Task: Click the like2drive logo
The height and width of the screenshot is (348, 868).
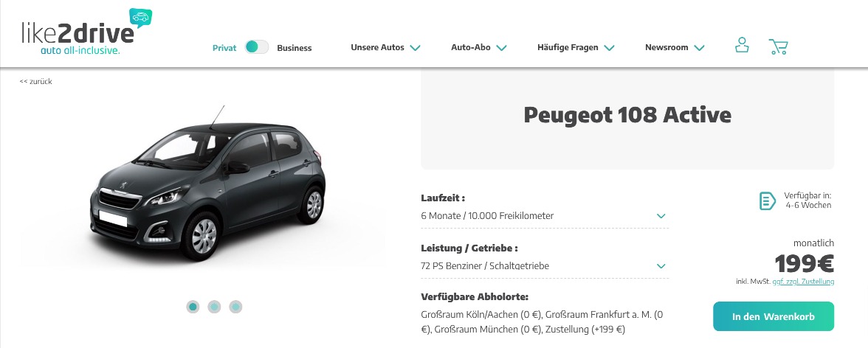Action: point(86,32)
